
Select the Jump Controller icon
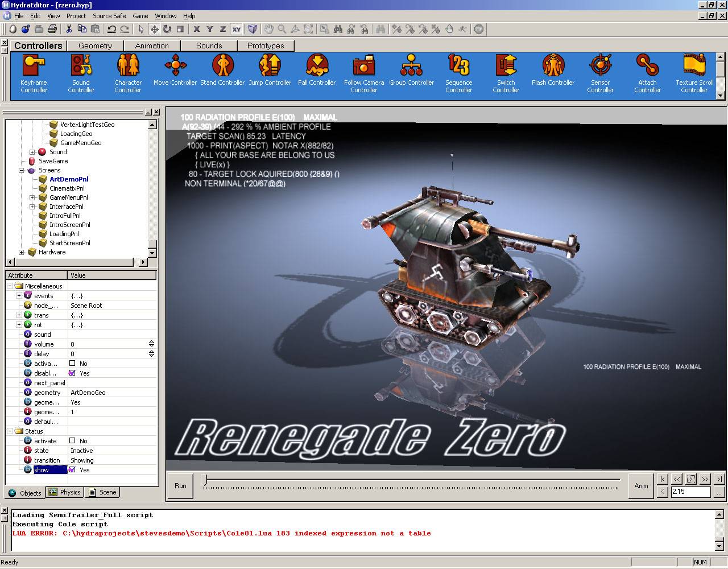270,66
